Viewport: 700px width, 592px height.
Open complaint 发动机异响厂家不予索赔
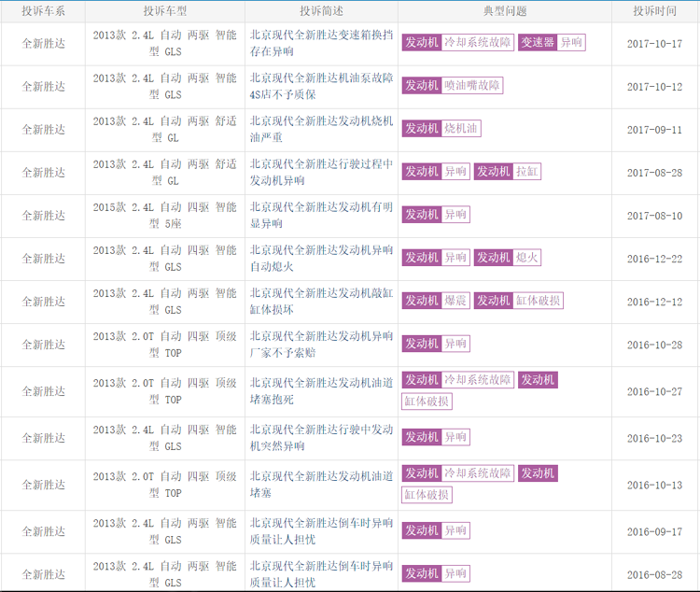[321, 345]
